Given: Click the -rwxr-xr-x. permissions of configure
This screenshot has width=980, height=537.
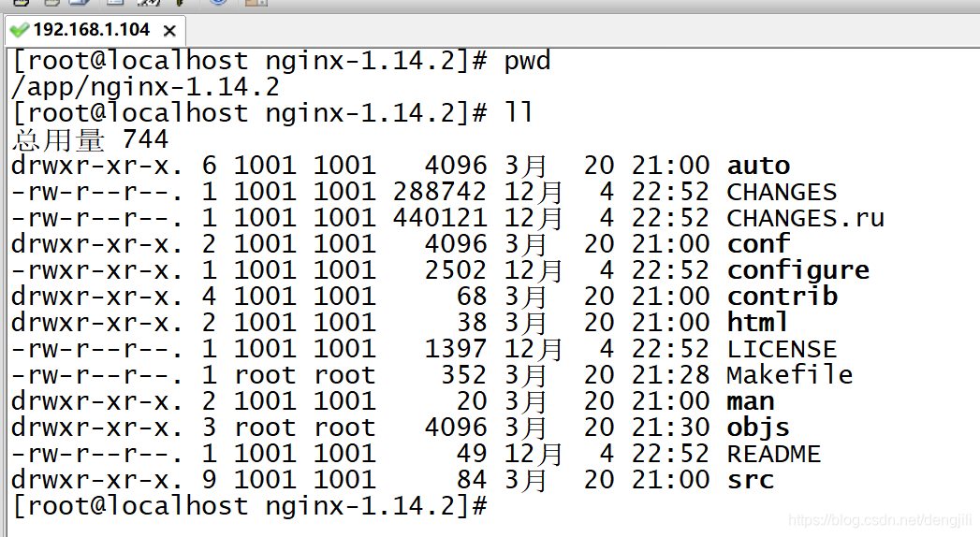Looking at the screenshot, I should tap(97, 271).
